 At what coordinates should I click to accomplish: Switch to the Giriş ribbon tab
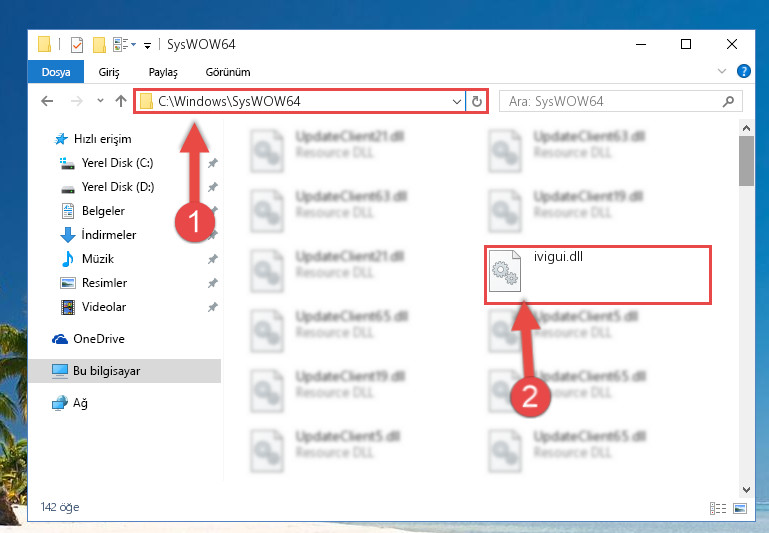[x=109, y=72]
